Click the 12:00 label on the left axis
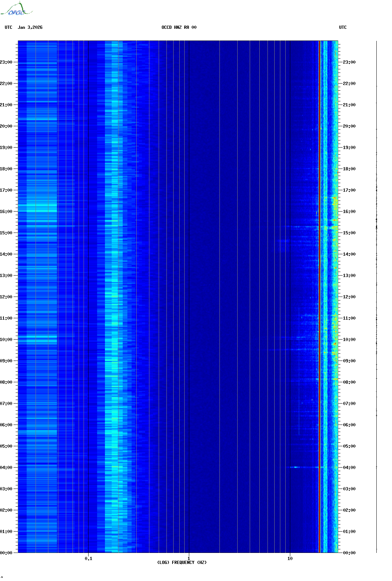Screen dimensions: 392x581 point(6,297)
